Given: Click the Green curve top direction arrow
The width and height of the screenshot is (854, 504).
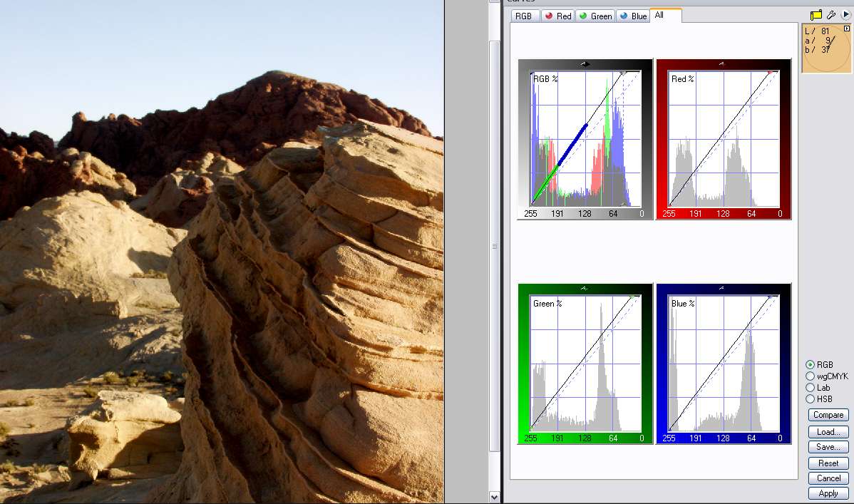Looking at the screenshot, I should click(x=584, y=288).
